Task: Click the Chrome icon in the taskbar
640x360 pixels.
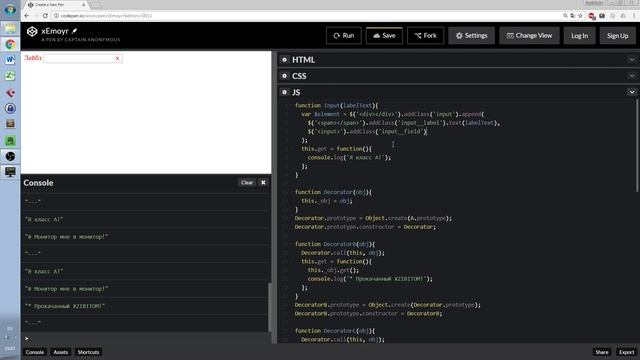Action: tap(10, 44)
